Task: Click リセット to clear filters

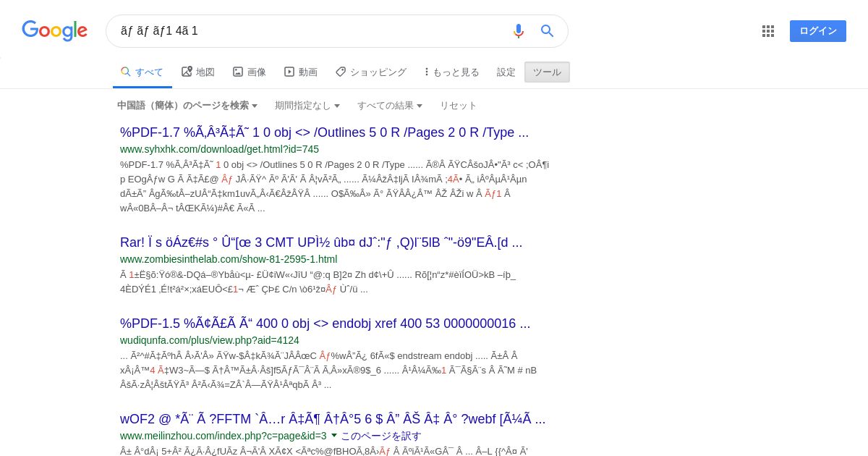Action: (459, 105)
